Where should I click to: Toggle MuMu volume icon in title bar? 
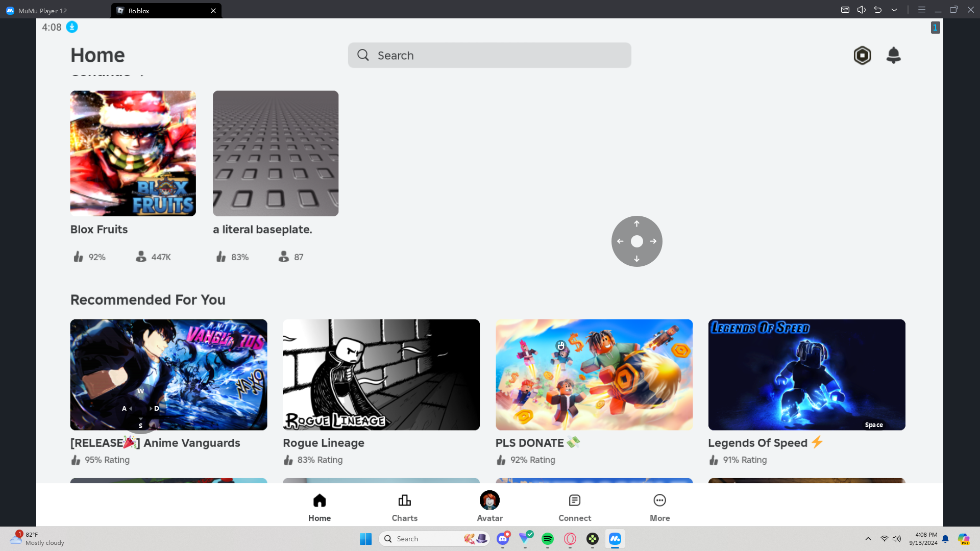click(862, 10)
